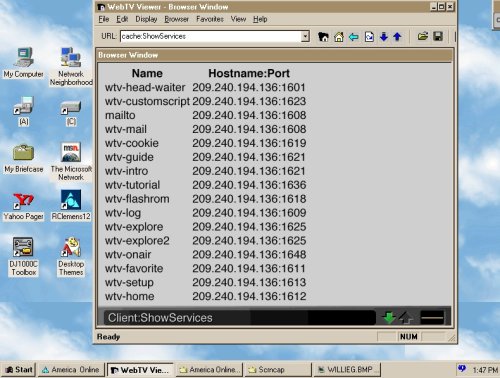The image size is (500, 378).
Task: Click into the URL input field
Action: 211,36
